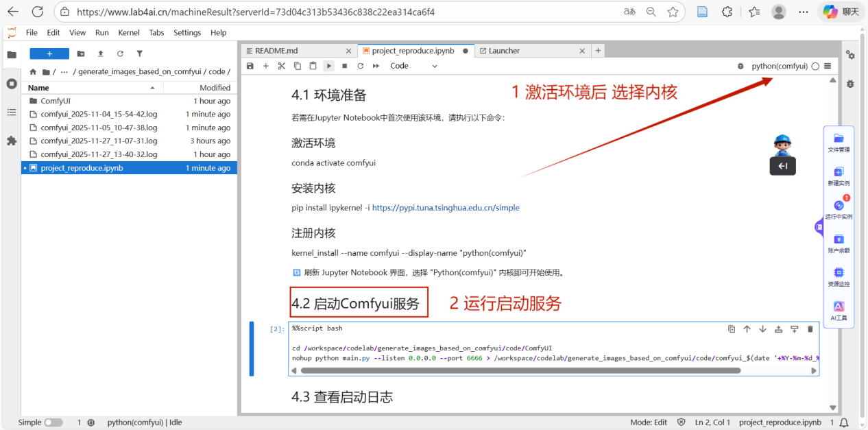
Task: Delete the code cell with trash icon
Action: (x=810, y=329)
